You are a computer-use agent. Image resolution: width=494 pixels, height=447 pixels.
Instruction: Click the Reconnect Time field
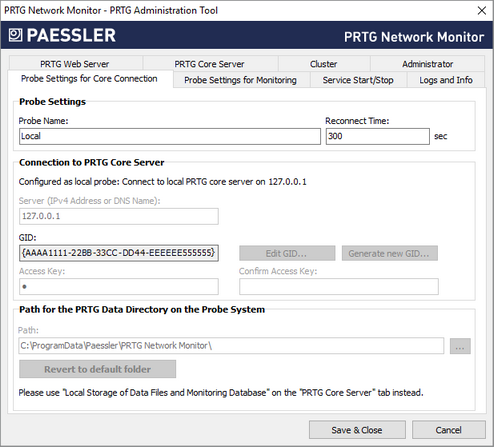pyautogui.click(x=378, y=136)
